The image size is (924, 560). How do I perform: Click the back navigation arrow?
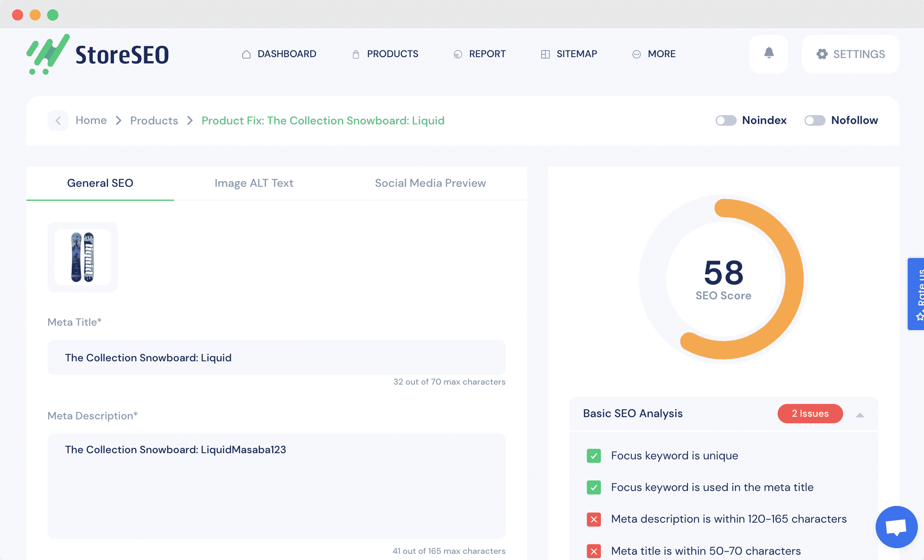58,121
